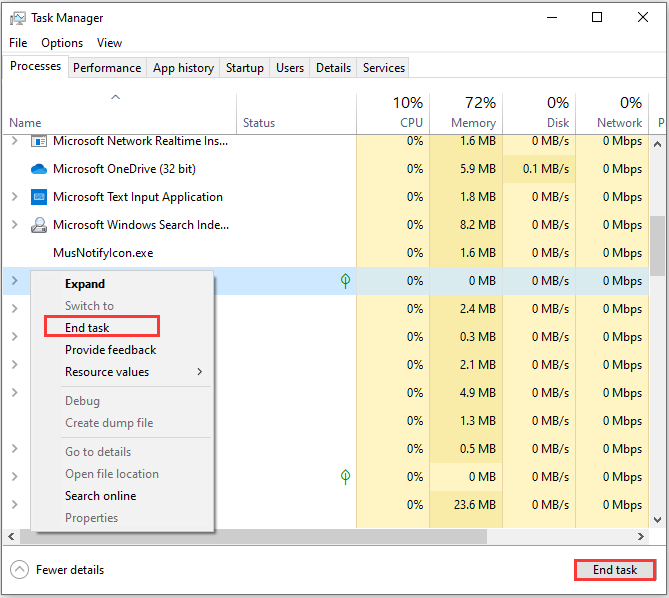Click the Microsoft OneDrive cloud icon

tap(39, 169)
